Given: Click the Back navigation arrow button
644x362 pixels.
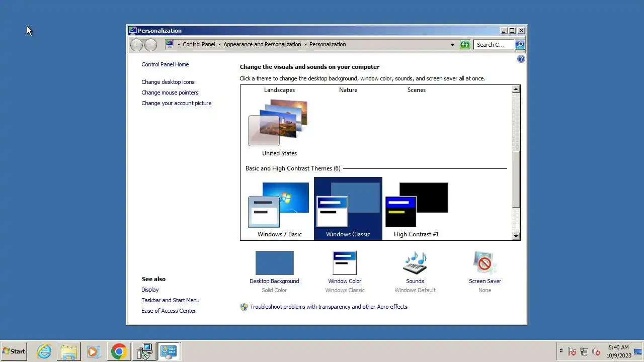Looking at the screenshot, I should point(136,45).
